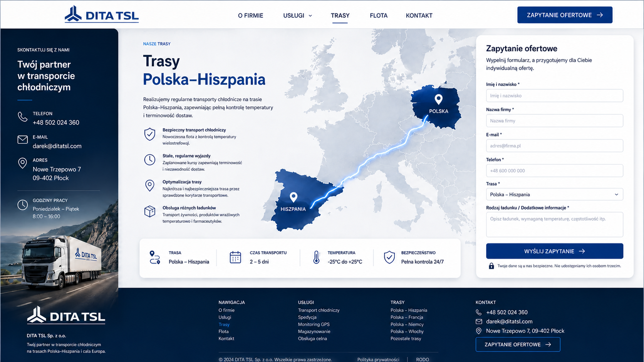Open footer Nawigacja link Usługi
This screenshot has width=644, height=362.
[225, 317]
